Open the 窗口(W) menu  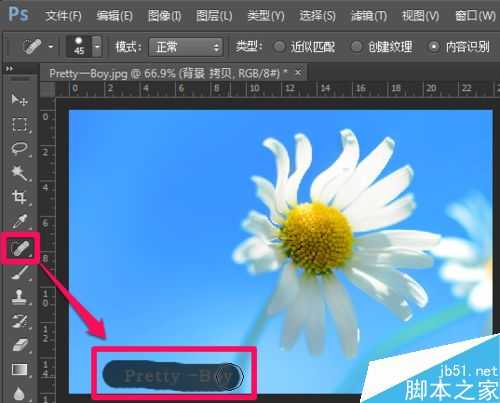(x=475, y=16)
